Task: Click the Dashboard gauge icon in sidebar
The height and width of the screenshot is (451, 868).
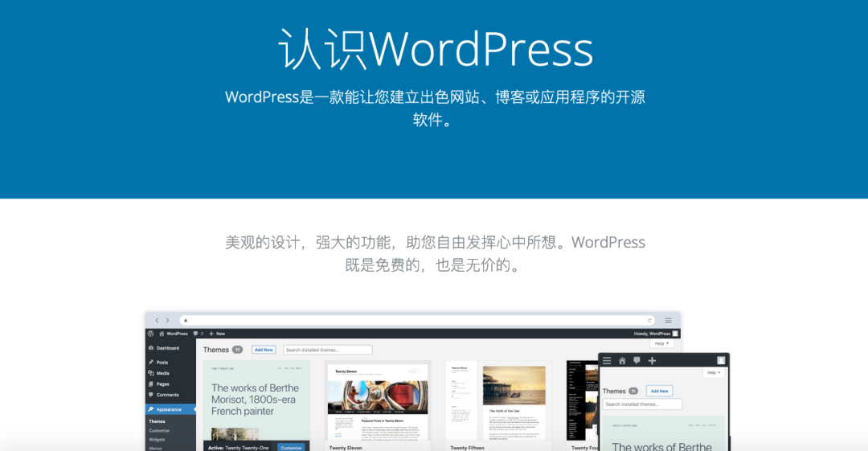Action: (150, 348)
